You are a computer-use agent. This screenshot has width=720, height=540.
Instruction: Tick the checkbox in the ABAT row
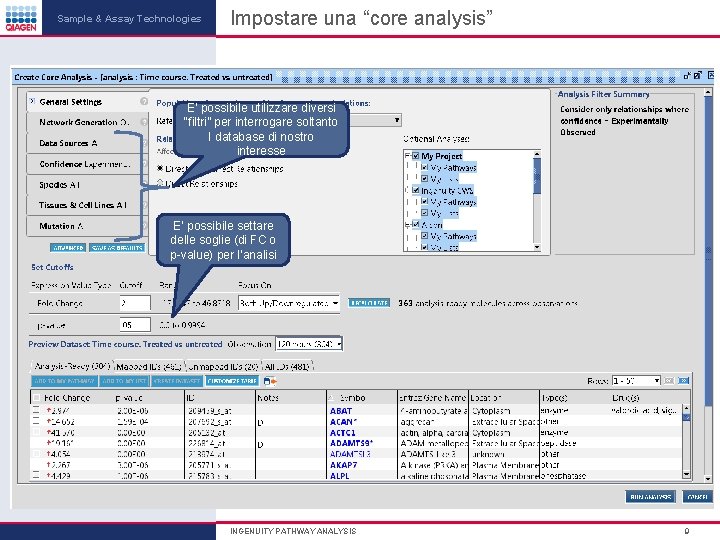click(36, 411)
